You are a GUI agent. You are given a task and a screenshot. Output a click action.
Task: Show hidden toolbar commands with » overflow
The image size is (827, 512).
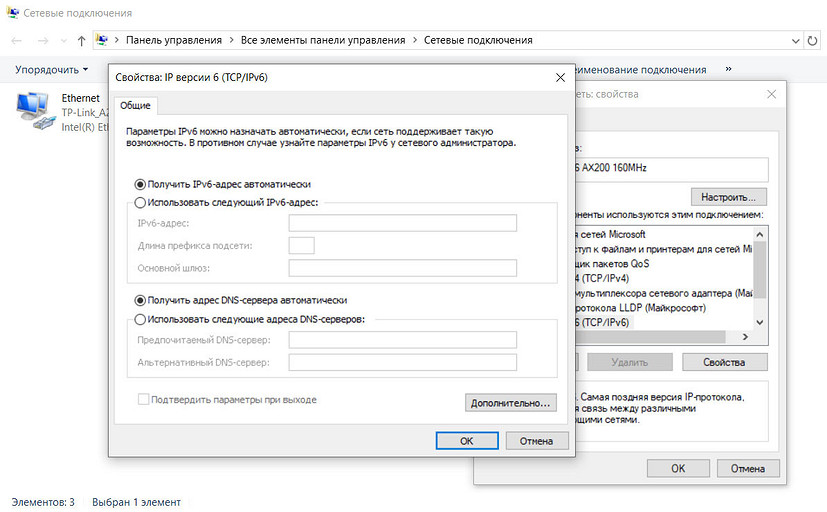point(728,69)
